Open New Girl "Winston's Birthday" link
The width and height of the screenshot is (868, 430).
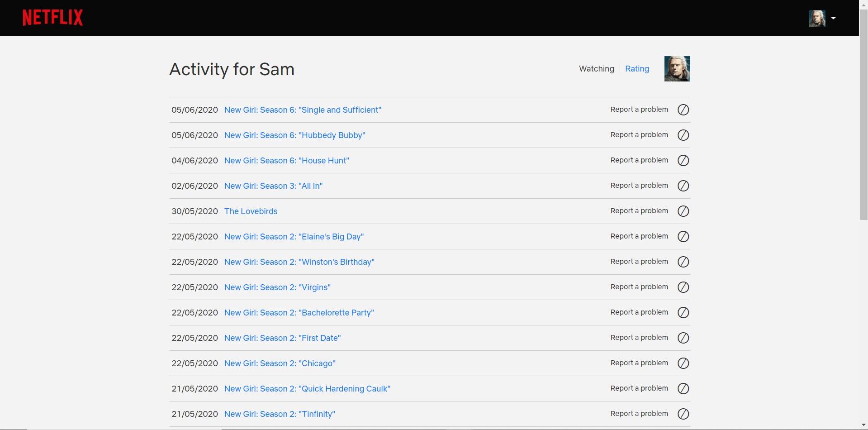point(299,262)
